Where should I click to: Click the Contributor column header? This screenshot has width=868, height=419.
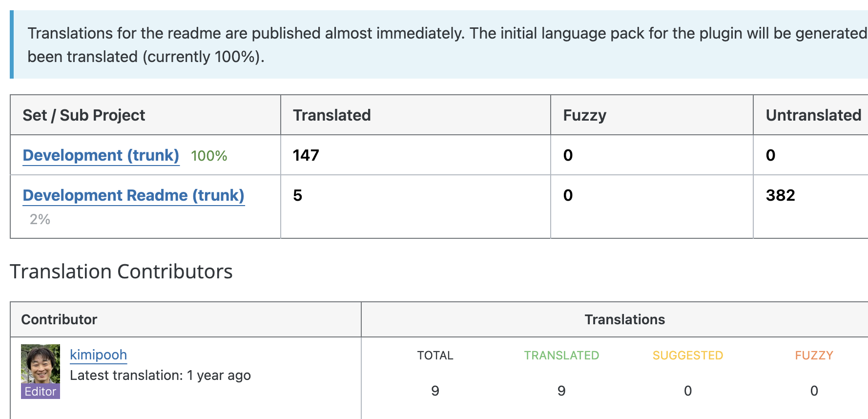(x=59, y=319)
